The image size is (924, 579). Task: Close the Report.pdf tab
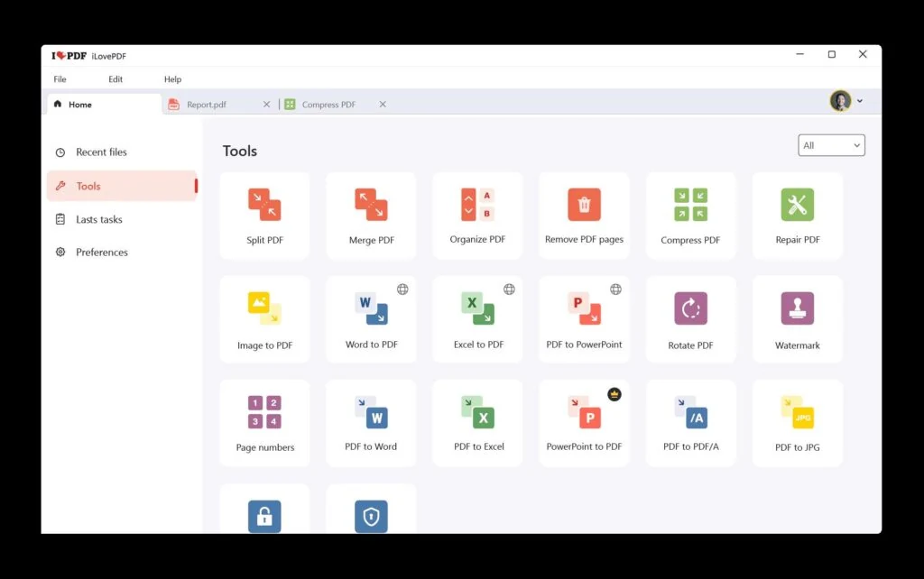[x=266, y=105]
